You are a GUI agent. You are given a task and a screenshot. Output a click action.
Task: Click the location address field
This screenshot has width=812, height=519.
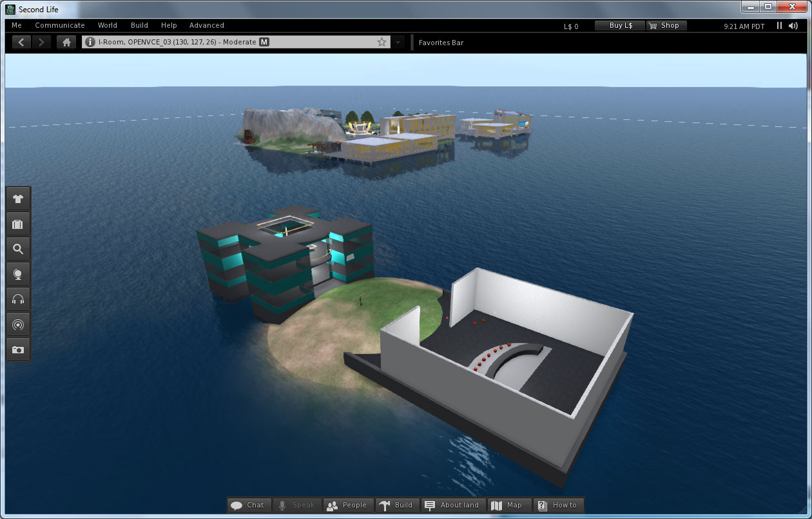[237, 42]
